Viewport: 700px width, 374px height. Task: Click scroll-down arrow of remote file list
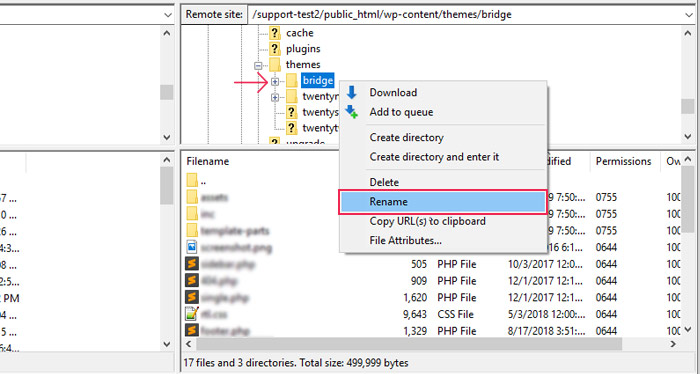coord(688,330)
